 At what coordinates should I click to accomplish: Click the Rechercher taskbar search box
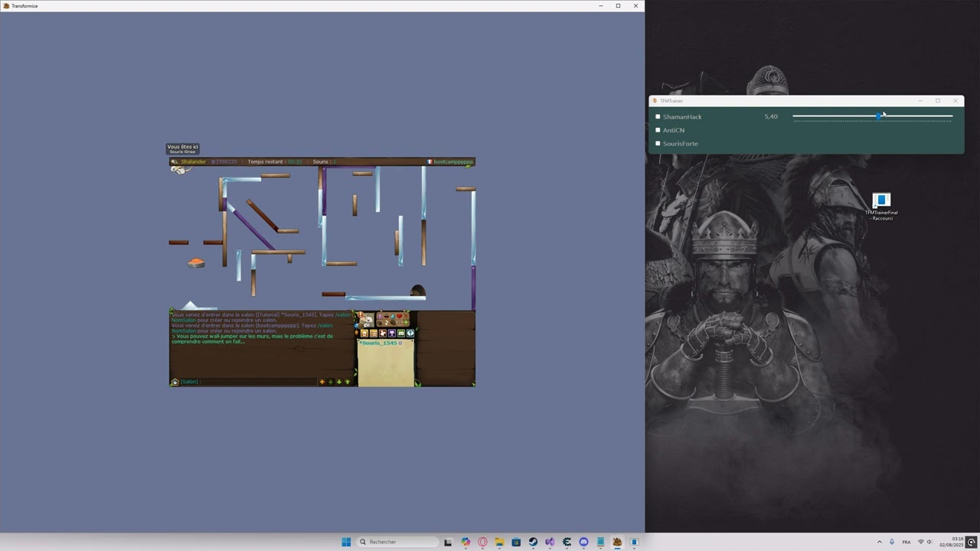pos(398,542)
